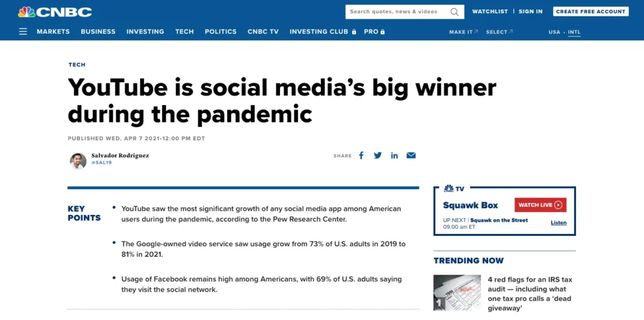Click Salvador Rodriguez's author photo

pos(78,161)
